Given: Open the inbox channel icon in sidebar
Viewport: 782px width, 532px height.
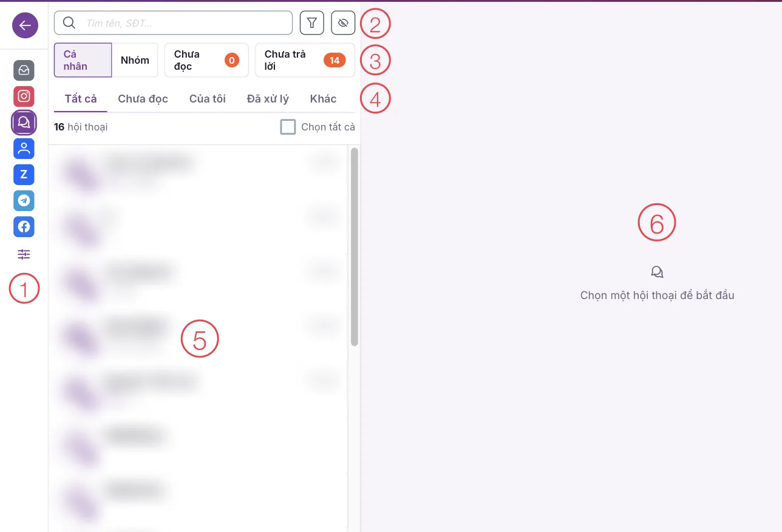Looking at the screenshot, I should [x=24, y=70].
